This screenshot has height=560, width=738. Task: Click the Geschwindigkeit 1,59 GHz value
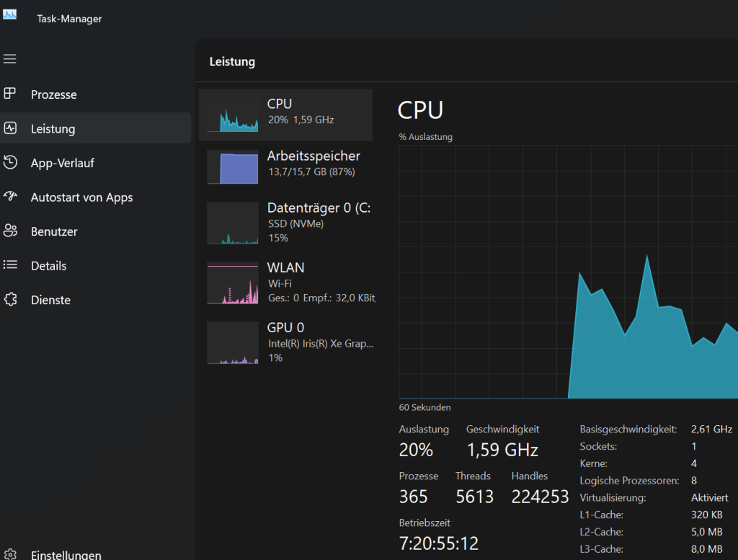(502, 450)
